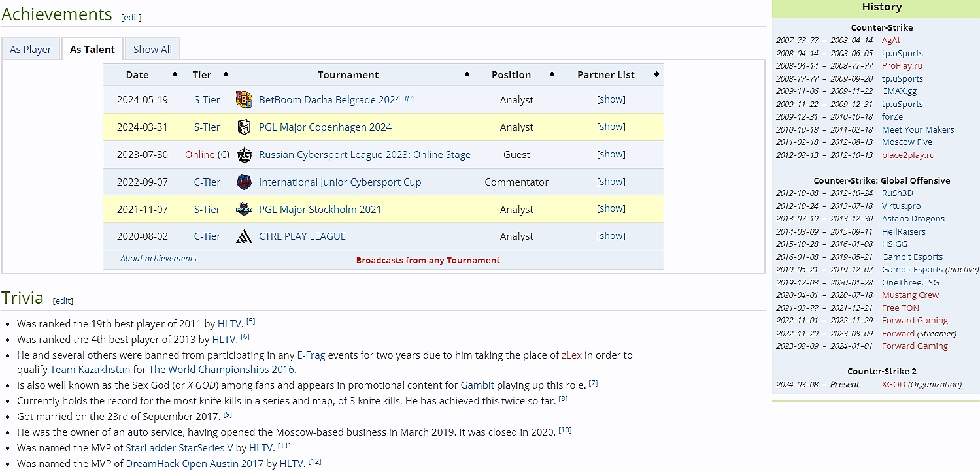Click the CTRL PLAY LEAGUE logo icon
This screenshot has width=980, height=471.
tap(244, 236)
